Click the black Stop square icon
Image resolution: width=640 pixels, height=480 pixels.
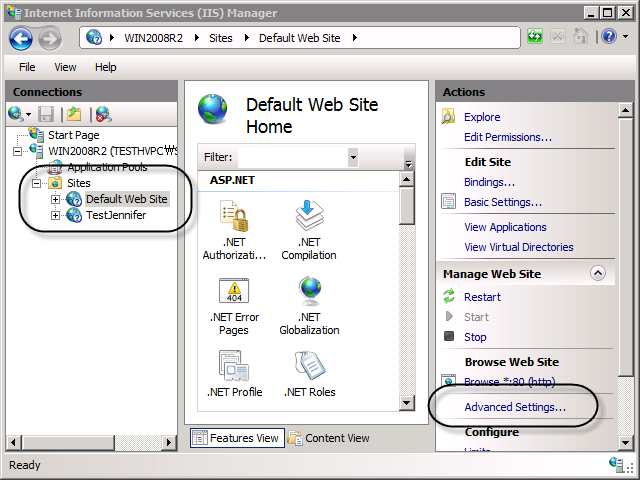[x=449, y=336]
